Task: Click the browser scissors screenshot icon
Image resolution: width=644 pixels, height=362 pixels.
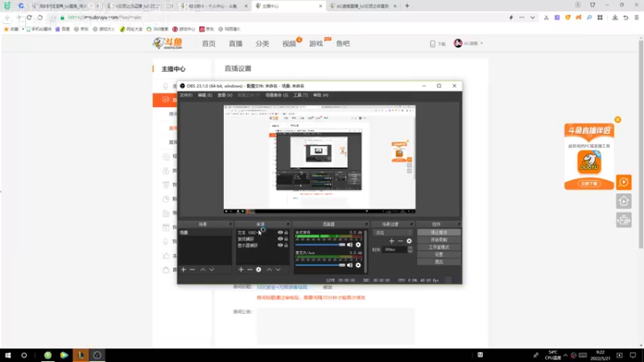Action: (547, 18)
